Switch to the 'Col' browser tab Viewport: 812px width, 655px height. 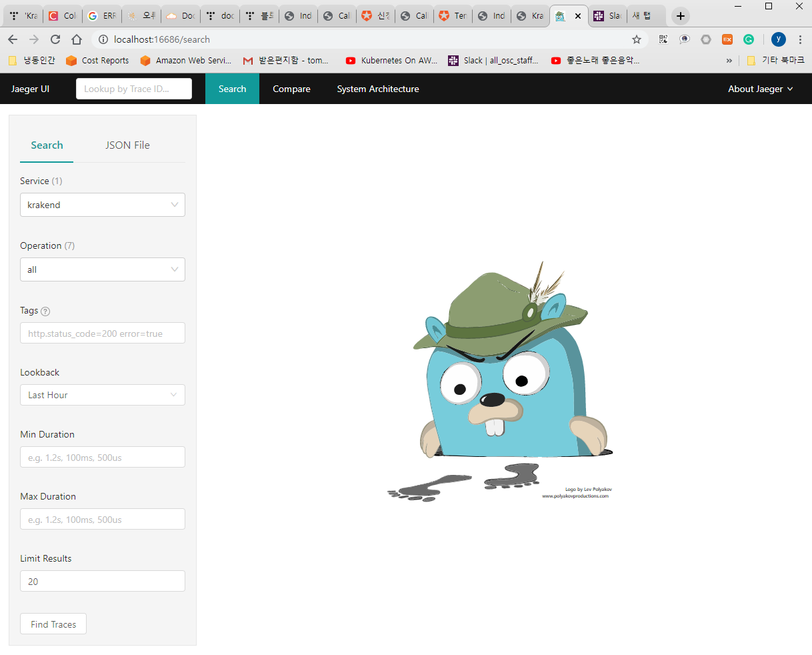coord(63,16)
